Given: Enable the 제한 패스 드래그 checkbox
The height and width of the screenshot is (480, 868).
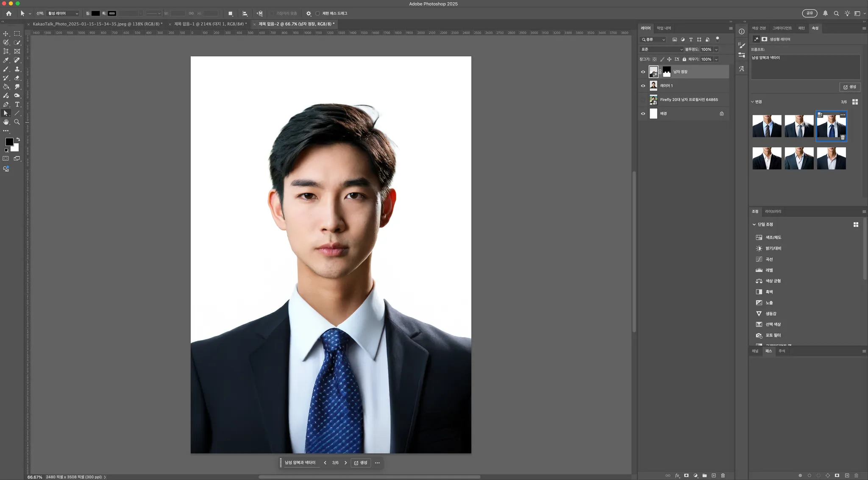Looking at the screenshot, I should pyautogui.click(x=317, y=14).
